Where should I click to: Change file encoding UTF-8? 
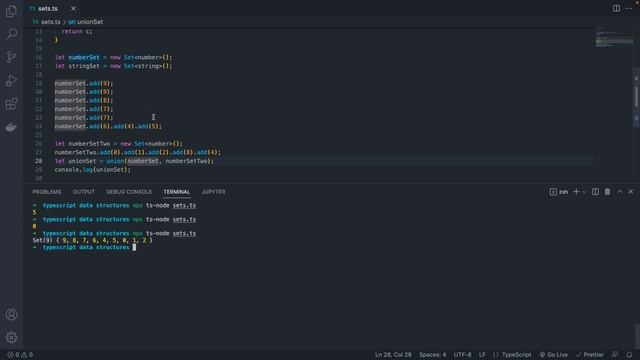[x=462, y=355]
